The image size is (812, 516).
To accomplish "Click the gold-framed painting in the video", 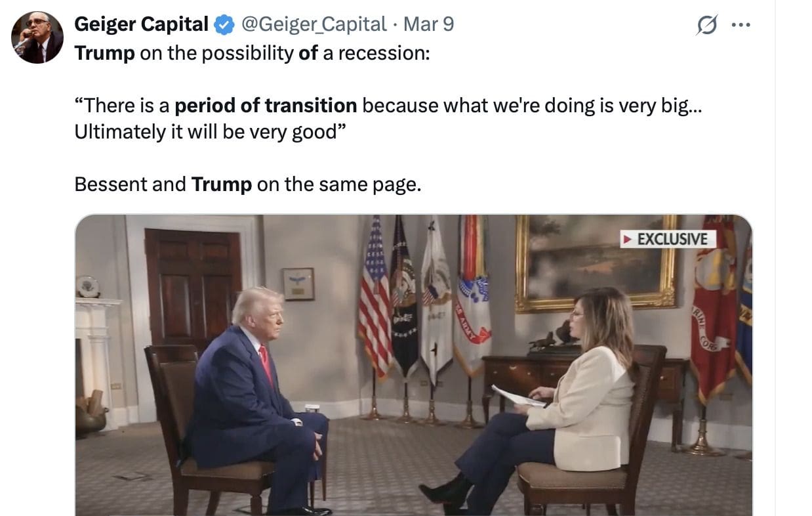I will point(595,263).
